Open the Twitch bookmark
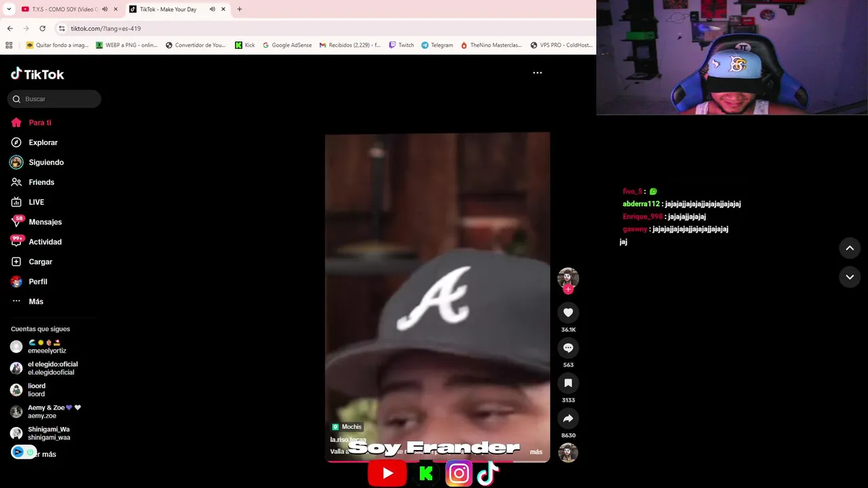This screenshot has height=488, width=868. tap(401, 45)
